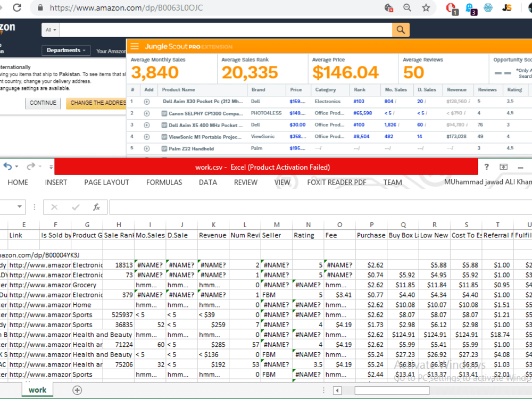Open the Redo history dropdown arrow
Viewport: 532px width, 399px height.
tap(40, 167)
